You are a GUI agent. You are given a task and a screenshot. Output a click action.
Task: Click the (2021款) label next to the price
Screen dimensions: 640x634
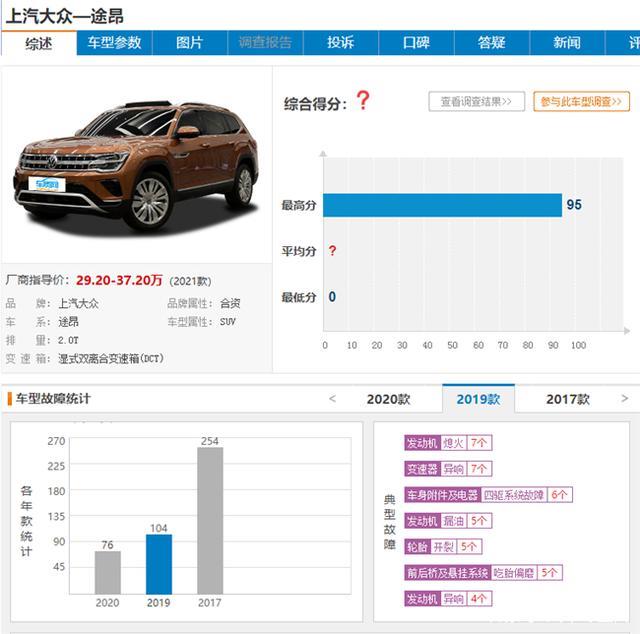pyautogui.click(x=190, y=281)
